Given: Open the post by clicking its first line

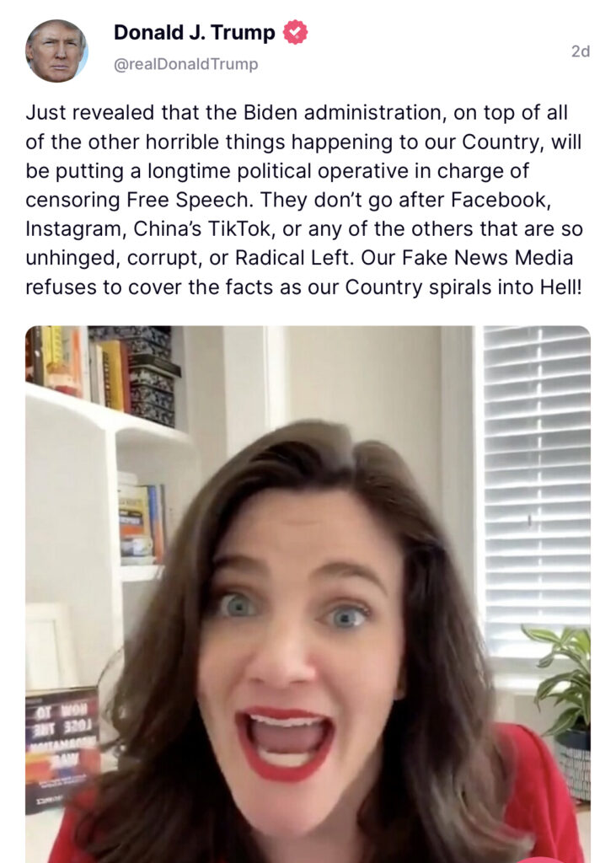Looking at the screenshot, I should coord(296,112).
